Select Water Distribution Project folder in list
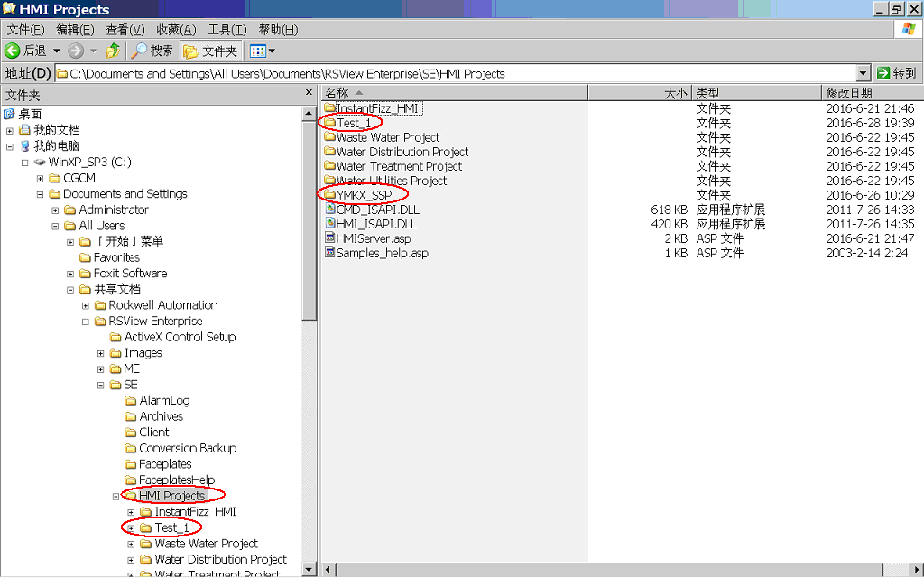Screen dimensions: 924x578 [396, 152]
